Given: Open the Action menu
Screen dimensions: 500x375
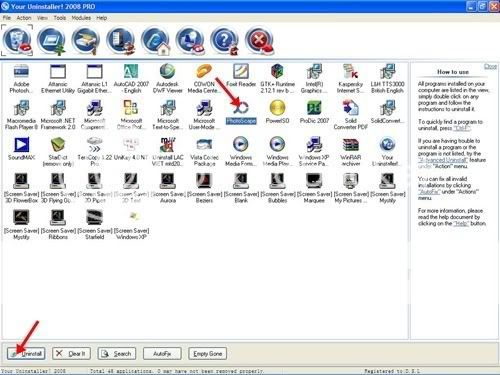Looking at the screenshot, I should [x=24, y=18].
